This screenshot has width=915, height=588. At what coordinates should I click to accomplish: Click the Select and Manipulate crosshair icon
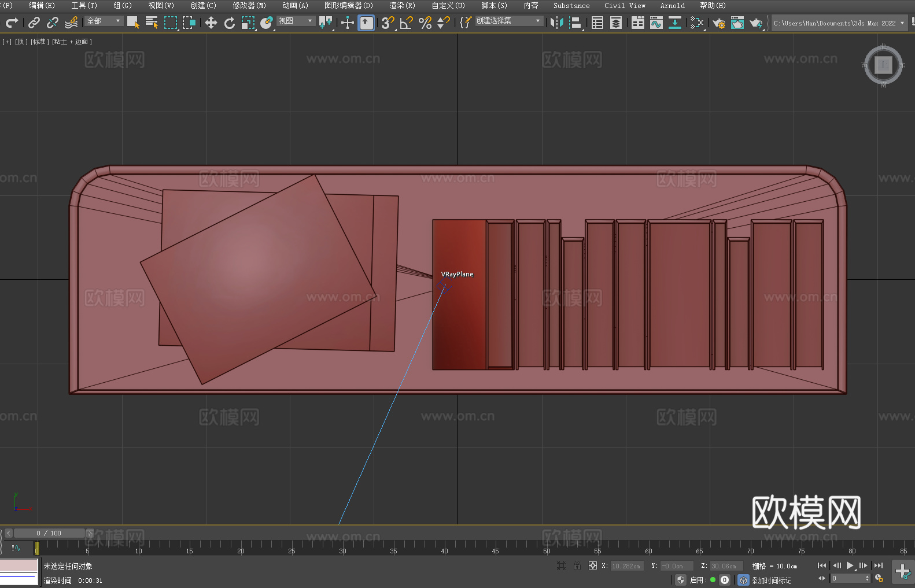pyautogui.click(x=347, y=23)
